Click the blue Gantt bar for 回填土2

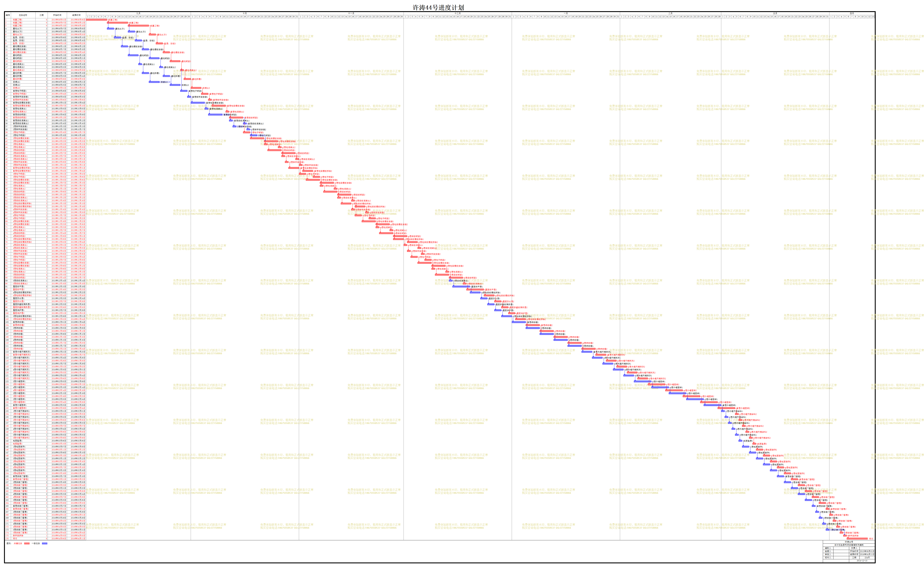tap(175, 85)
